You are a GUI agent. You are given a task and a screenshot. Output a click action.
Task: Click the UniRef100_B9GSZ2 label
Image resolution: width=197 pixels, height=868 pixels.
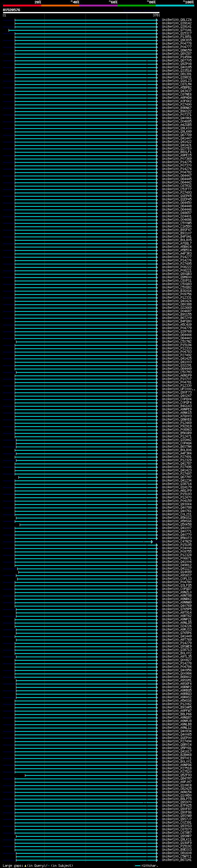177,111
